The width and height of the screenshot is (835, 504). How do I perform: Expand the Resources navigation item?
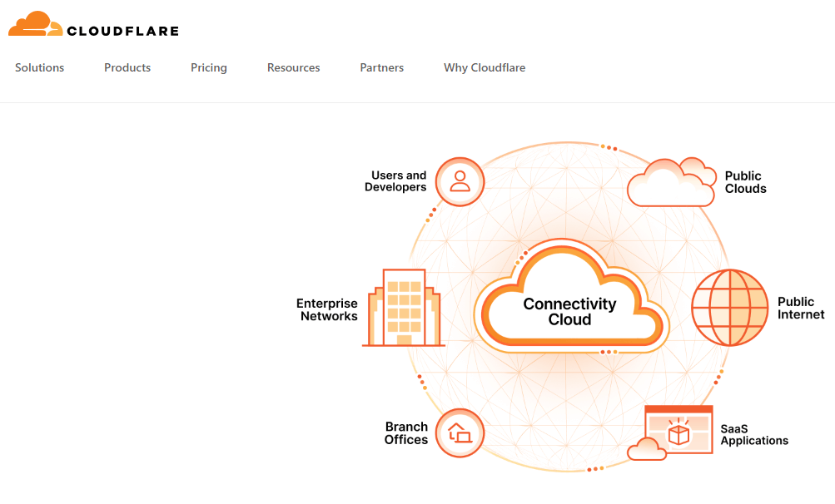point(293,68)
